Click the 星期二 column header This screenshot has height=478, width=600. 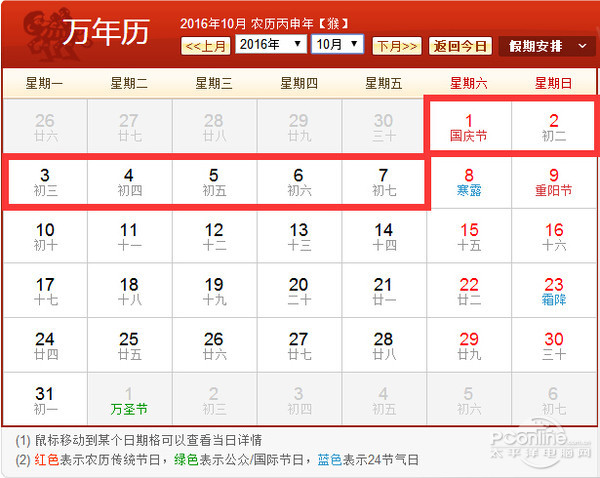129,83
